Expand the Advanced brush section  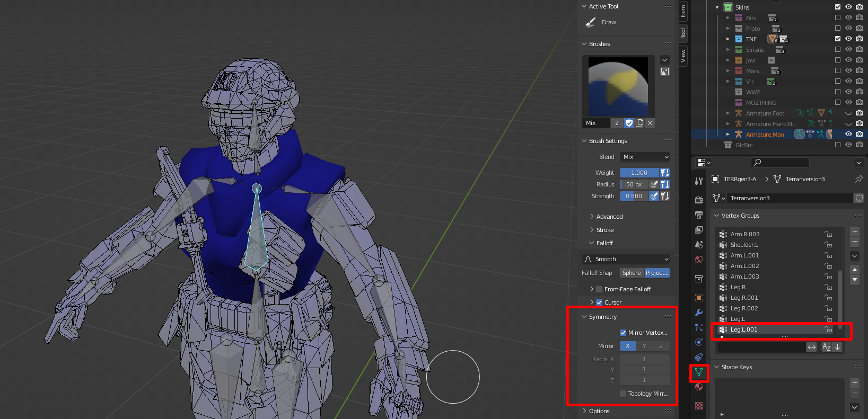(x=609, y=217)
